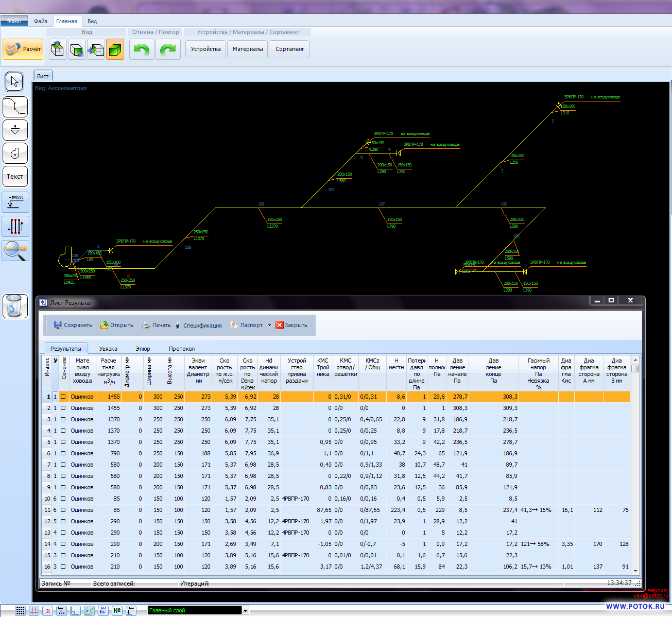Select the arrow pointer tool
672x617 pixels.
pyautogui.click(x=15, y=82)
